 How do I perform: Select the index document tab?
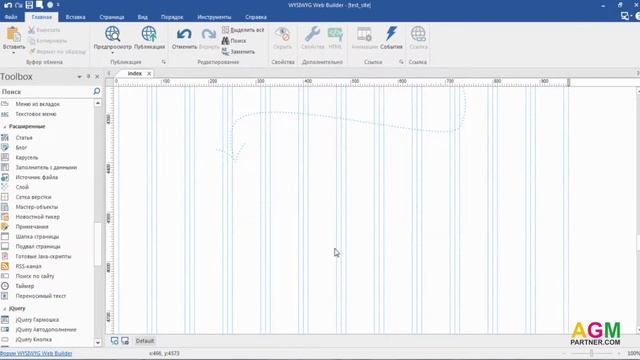pyautogui.click(x=134, y=73)
